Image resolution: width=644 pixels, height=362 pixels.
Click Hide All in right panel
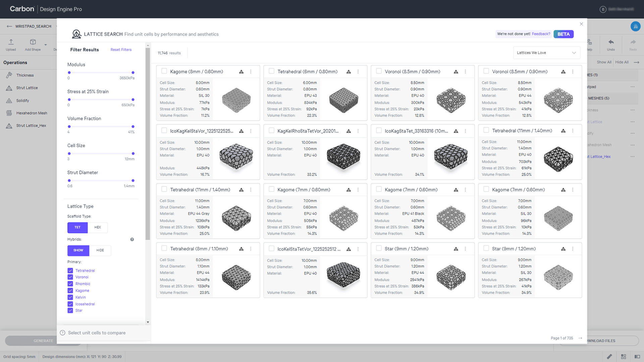click(622, 62)
